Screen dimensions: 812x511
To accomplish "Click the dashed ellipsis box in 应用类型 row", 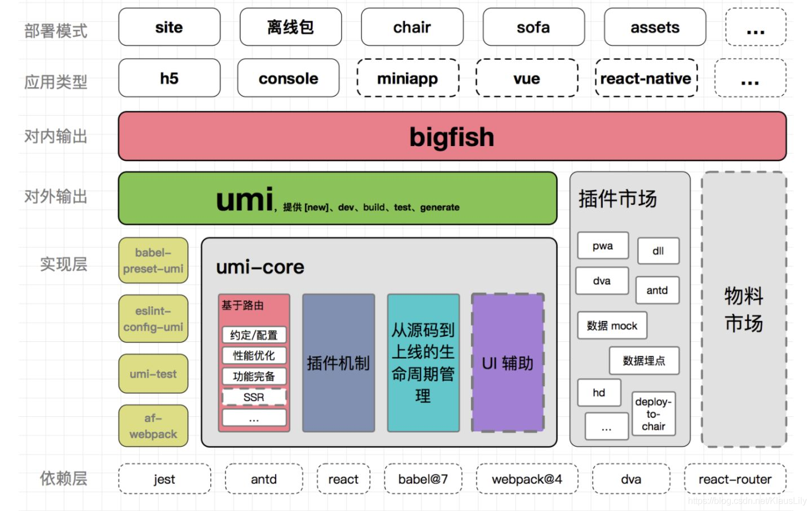I will coord(750,78).
